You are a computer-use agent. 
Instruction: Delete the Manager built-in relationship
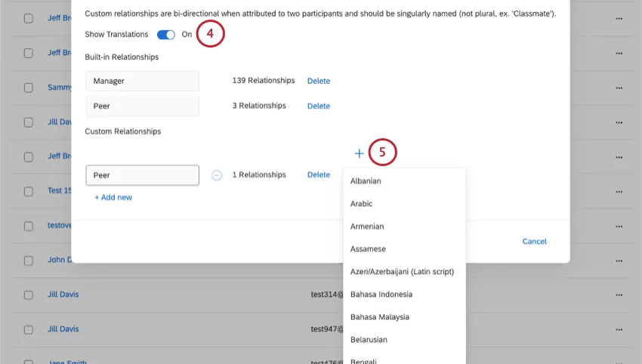pyautogui.click(x=319, y=81)
